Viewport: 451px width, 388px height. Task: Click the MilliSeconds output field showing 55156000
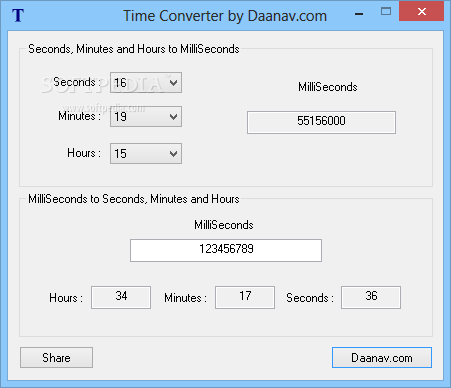tap(321, 122)
